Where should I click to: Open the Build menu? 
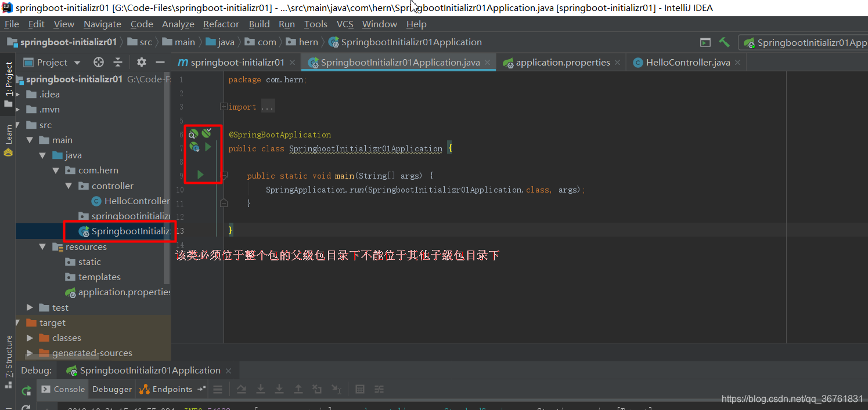click(x=260, y=24)
